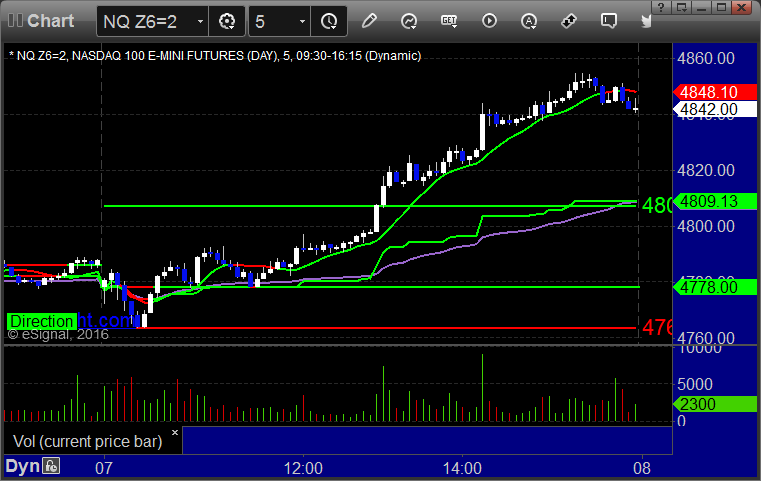This screenshot has height=481, width=761.
Task: Click the 07 date axis label
Action: (104, 468)
